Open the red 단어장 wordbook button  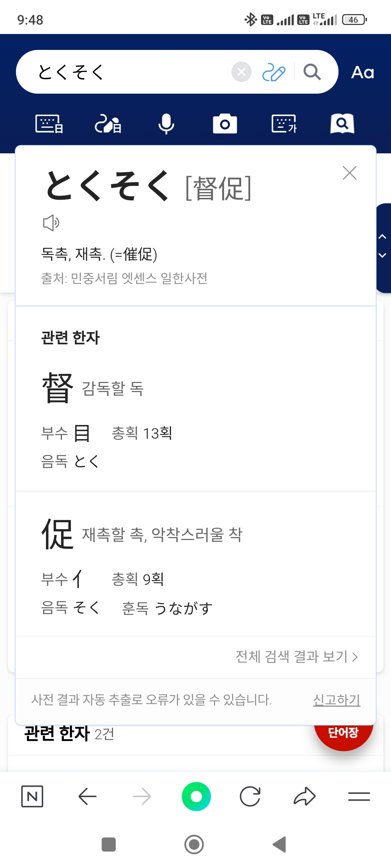(x=343, y=733)
